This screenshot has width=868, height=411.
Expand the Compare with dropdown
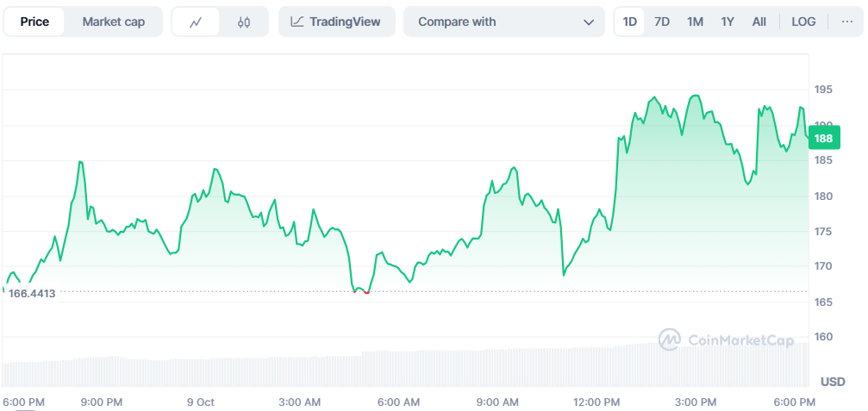tap(503, 22)
